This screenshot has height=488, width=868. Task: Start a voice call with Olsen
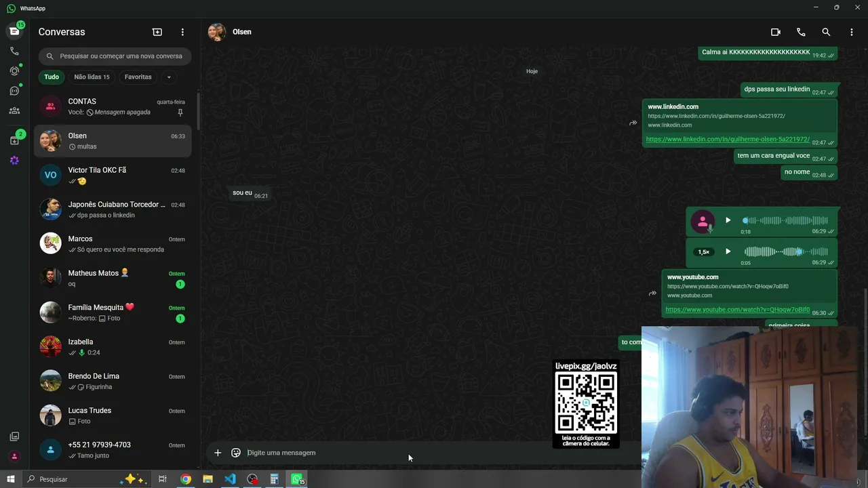(801, 32)
